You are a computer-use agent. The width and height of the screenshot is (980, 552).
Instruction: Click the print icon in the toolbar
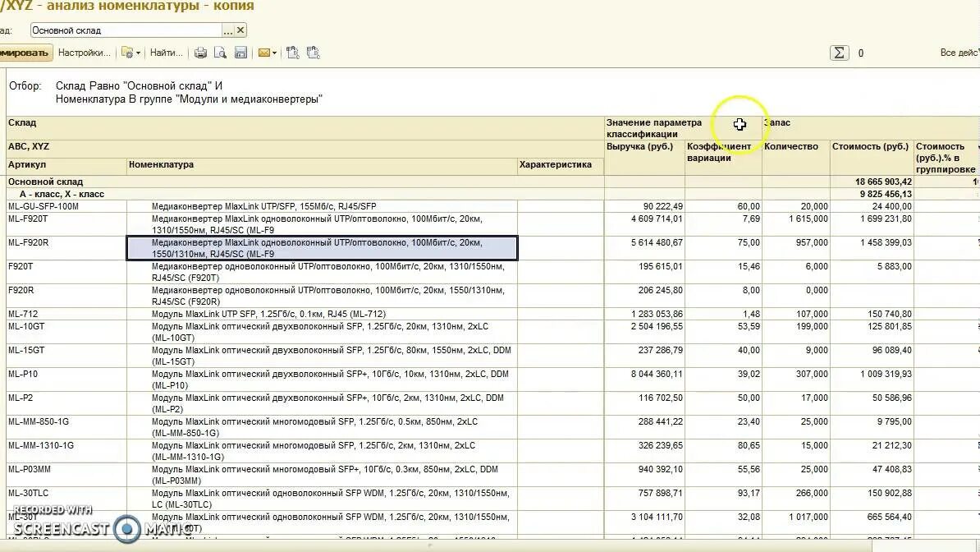click(200, 53)
